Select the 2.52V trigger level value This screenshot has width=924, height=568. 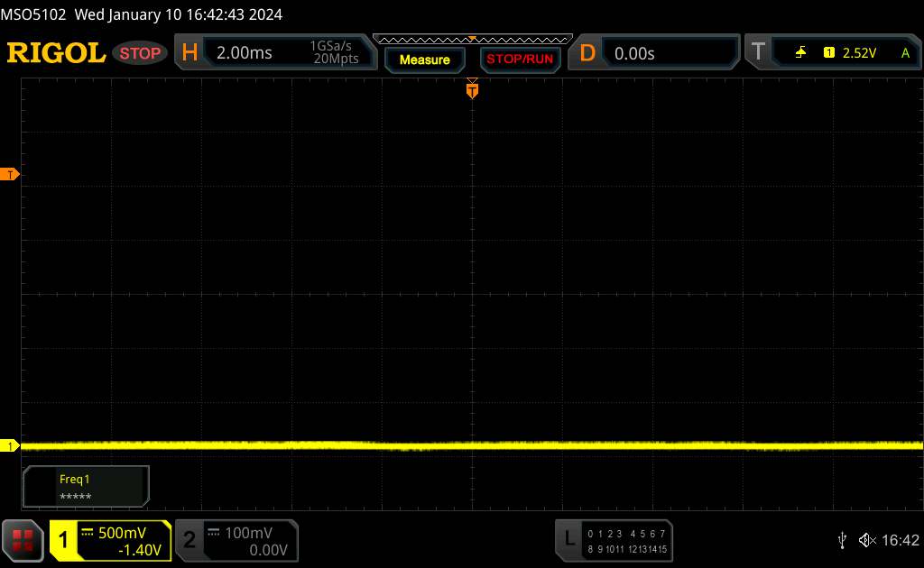[859, 53]
